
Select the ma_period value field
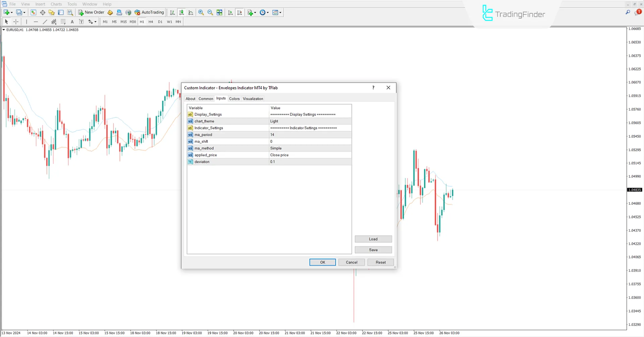pos(309,134)
